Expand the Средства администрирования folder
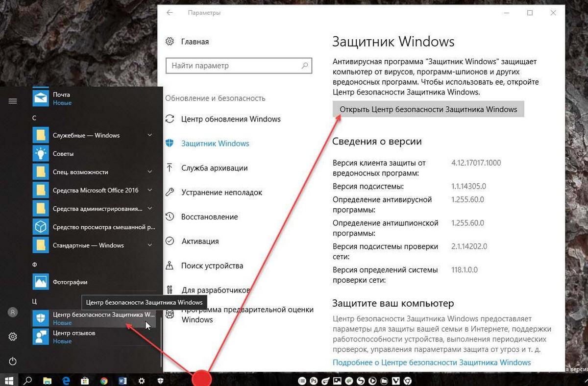Screen dimensions: 588x386 (x=94, y=209)
